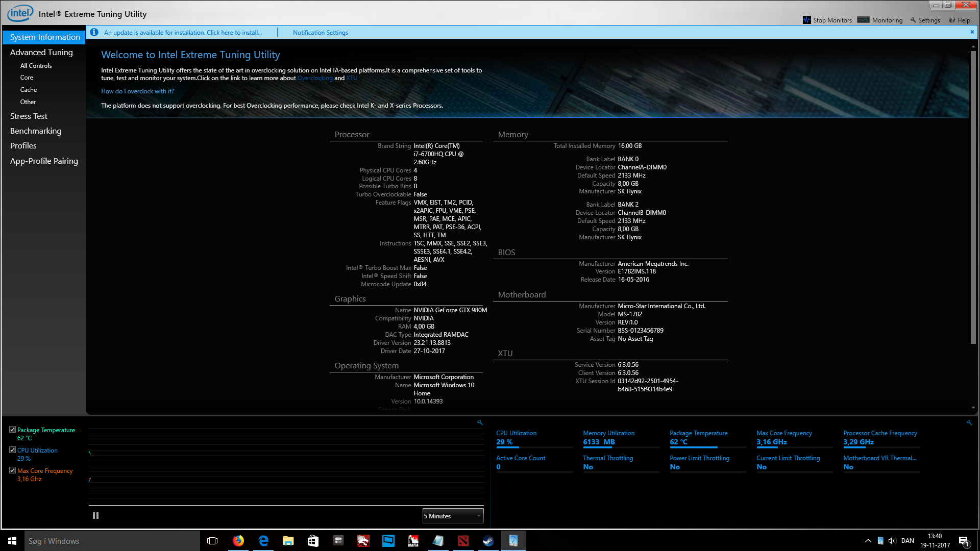The image size is (980, 551).
Task: Click the taskbar clock 13:40
Action: [935, 541]
